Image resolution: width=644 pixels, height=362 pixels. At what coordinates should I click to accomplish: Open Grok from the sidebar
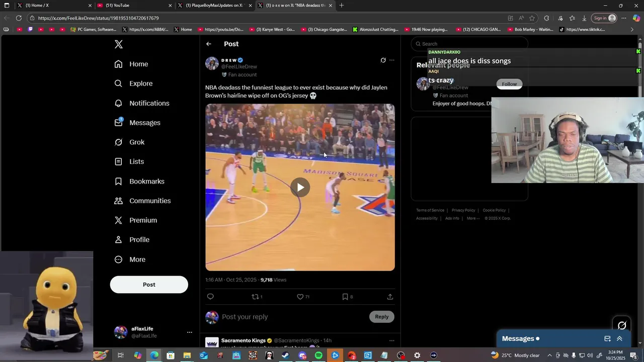click(x=129, y=142)
